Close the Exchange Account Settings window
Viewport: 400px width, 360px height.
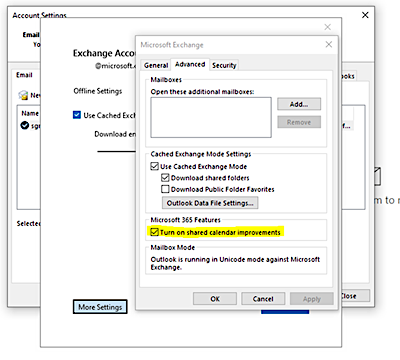point(328,27)
